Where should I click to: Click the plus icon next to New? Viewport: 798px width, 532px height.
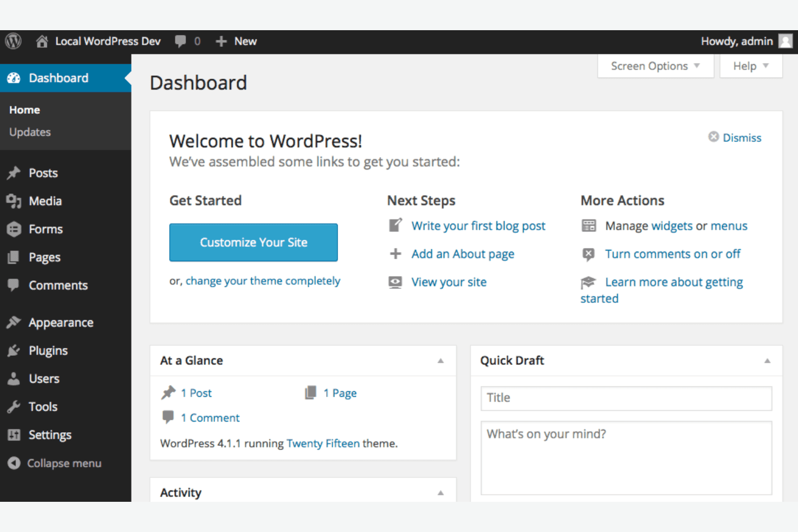click(x=221, y=42)
